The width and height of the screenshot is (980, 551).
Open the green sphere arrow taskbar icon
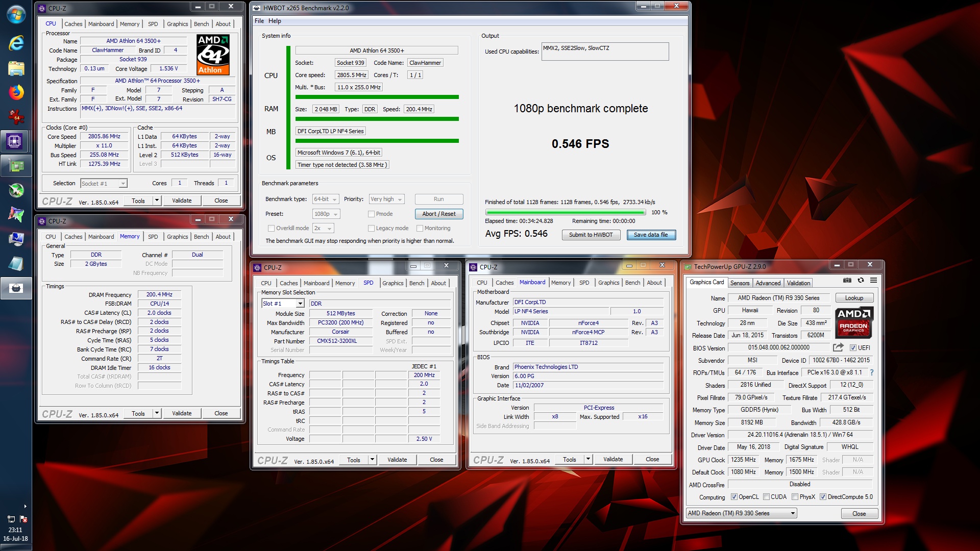[x=16, y=190]
